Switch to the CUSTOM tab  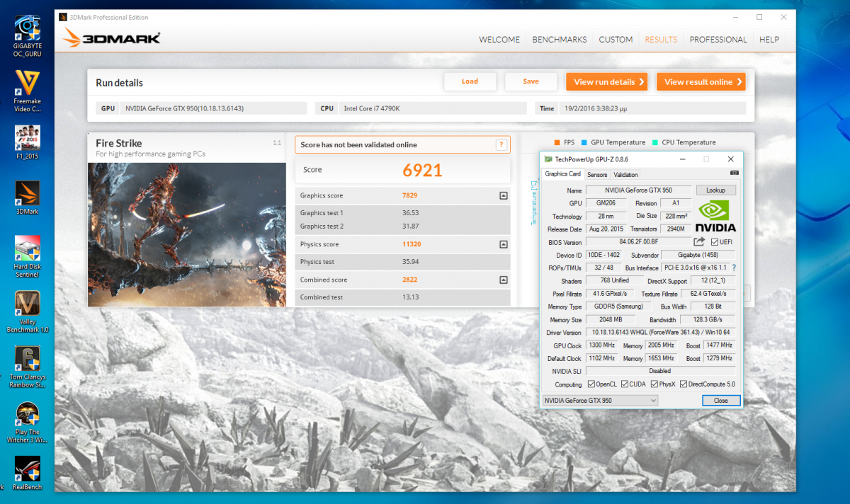616,40
